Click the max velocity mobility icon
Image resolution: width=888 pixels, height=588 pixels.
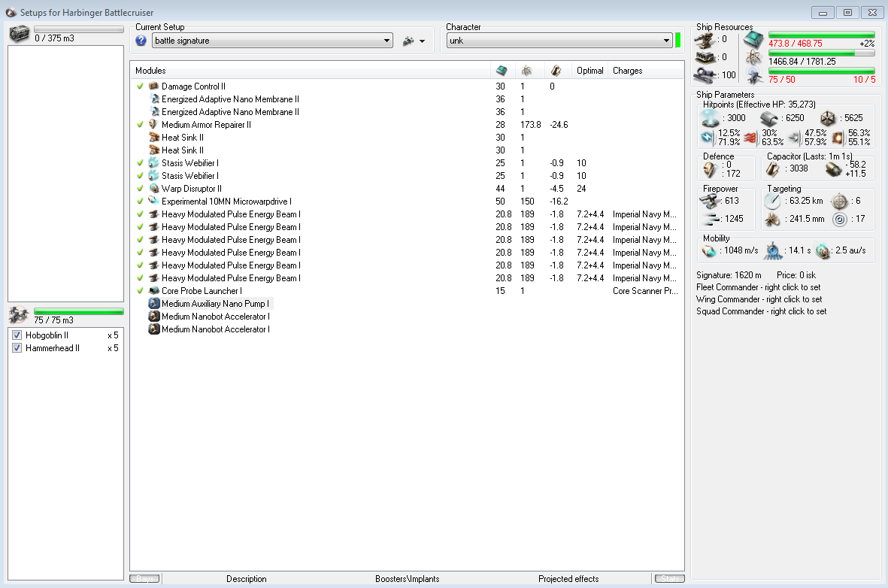pyautogui.click(x=709, y=250)
